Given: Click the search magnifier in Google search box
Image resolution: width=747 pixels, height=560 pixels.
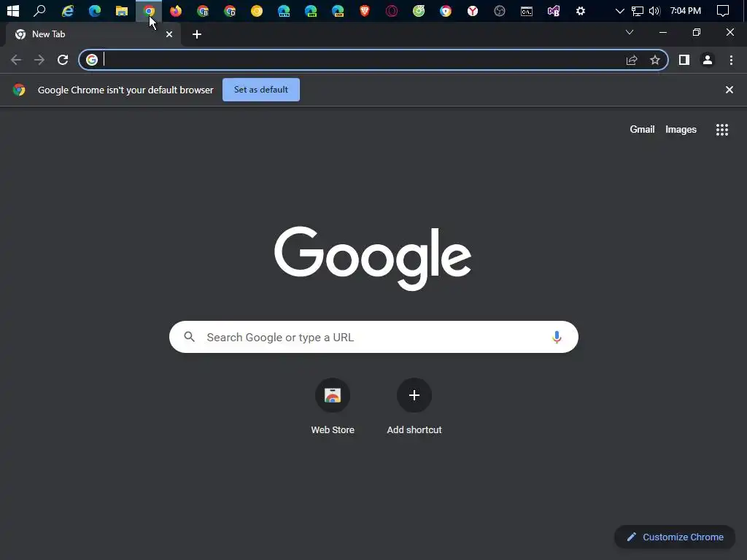Looking at the screenshot, I should (189, 337).
